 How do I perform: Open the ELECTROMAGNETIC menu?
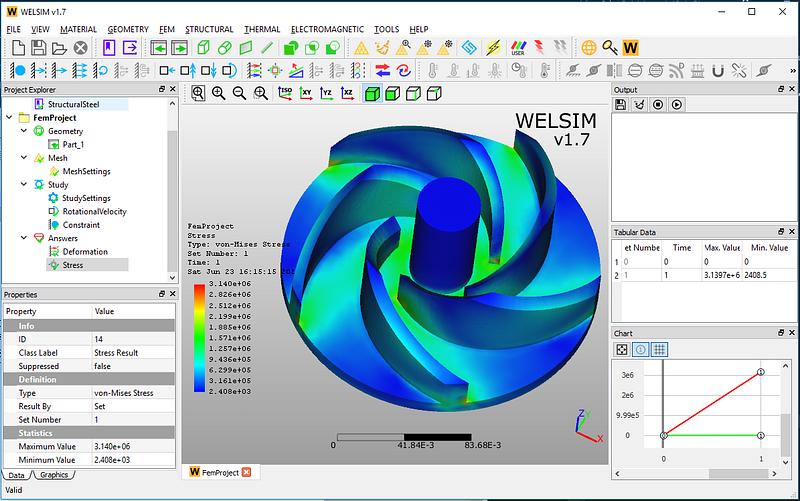pyautogui.click(x=327, y=30)
